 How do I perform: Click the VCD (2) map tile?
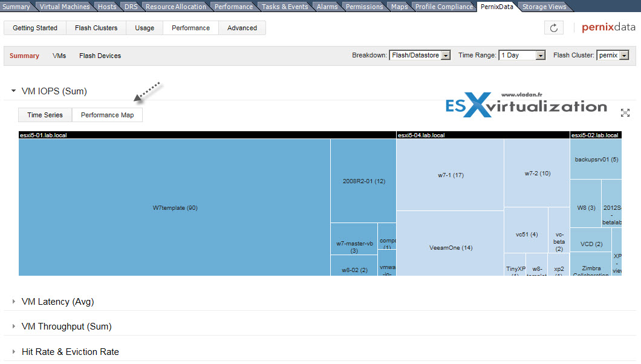point(591,240)
